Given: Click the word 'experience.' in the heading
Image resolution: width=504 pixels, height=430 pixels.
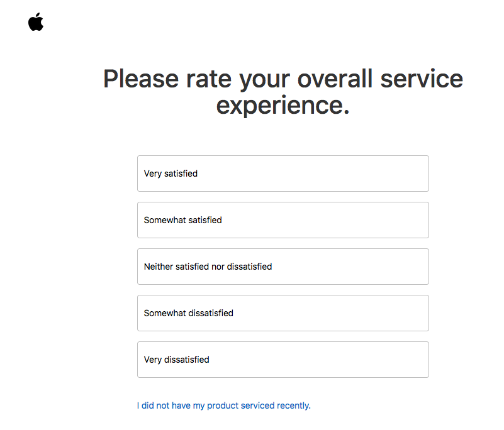Looking at the screenshot, I should coord(283,105).
